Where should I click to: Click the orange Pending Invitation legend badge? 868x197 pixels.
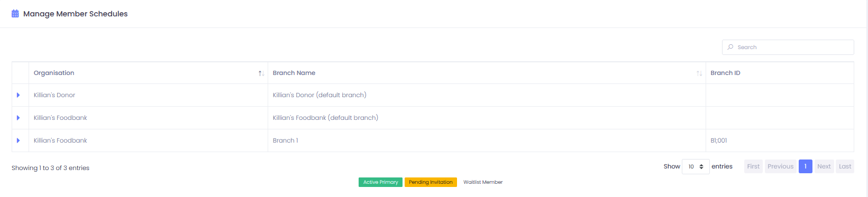(x=431, y=182)
